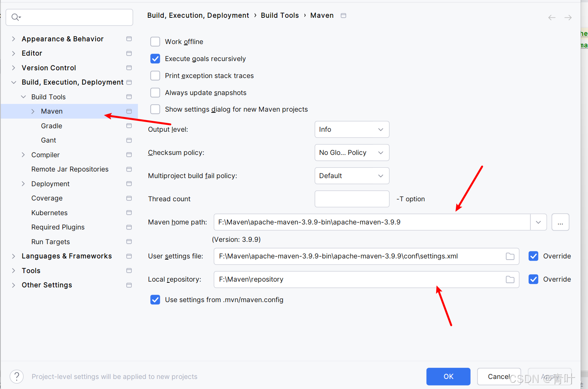The width and height of the screenshot is (588, 389).
Task: Click project-level icon beside Other Settings
Action: click(129, 285)
